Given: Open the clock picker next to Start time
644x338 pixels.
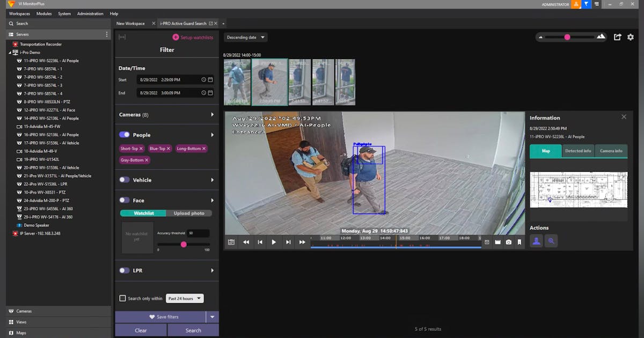Looking at the screenshot, I should click(x=203, y=79).
